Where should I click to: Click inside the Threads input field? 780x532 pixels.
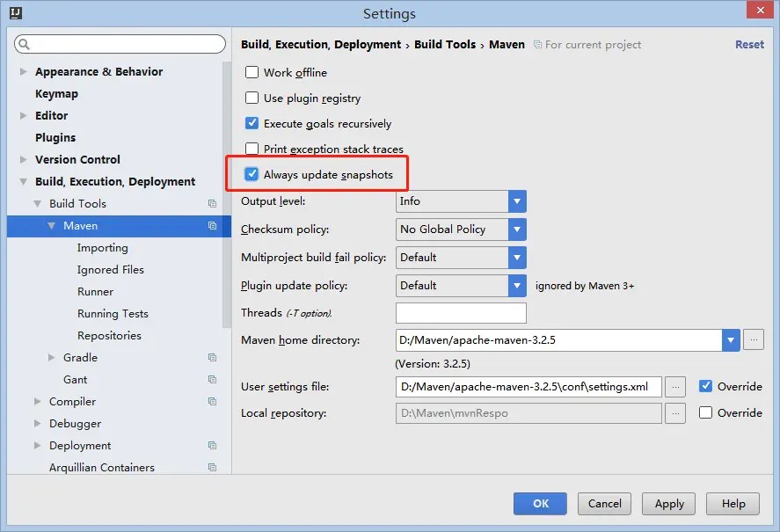(x=461, y=312)
